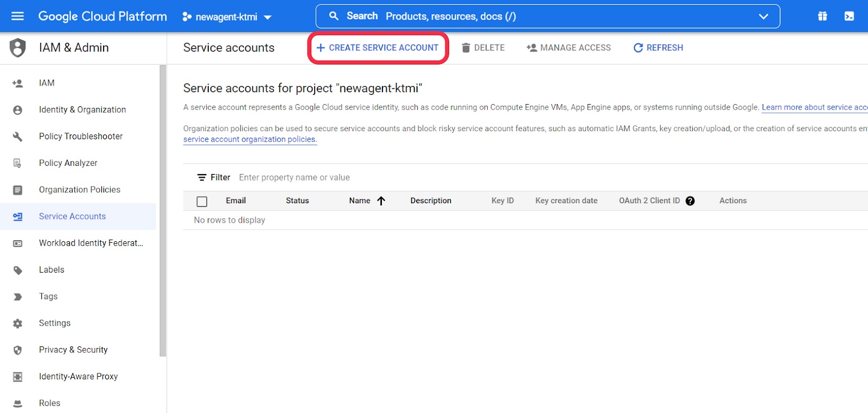Focus the Filter property name input
The width and height of the screenshot is (868, 413).
pyautogui.click(x=295, y=177)
